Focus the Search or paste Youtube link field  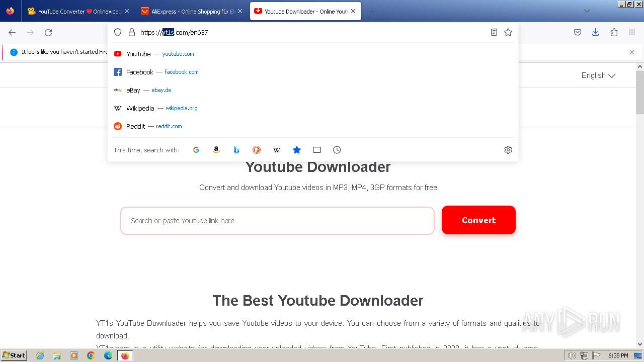277,221
